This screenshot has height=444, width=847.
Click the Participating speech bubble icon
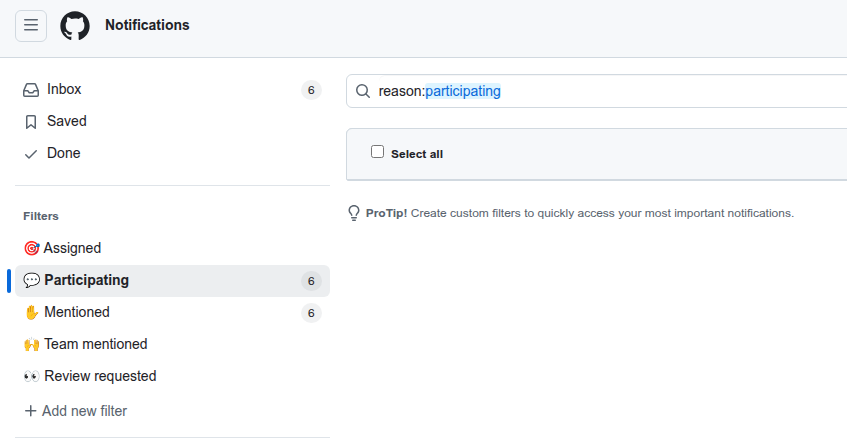point(31,280)
